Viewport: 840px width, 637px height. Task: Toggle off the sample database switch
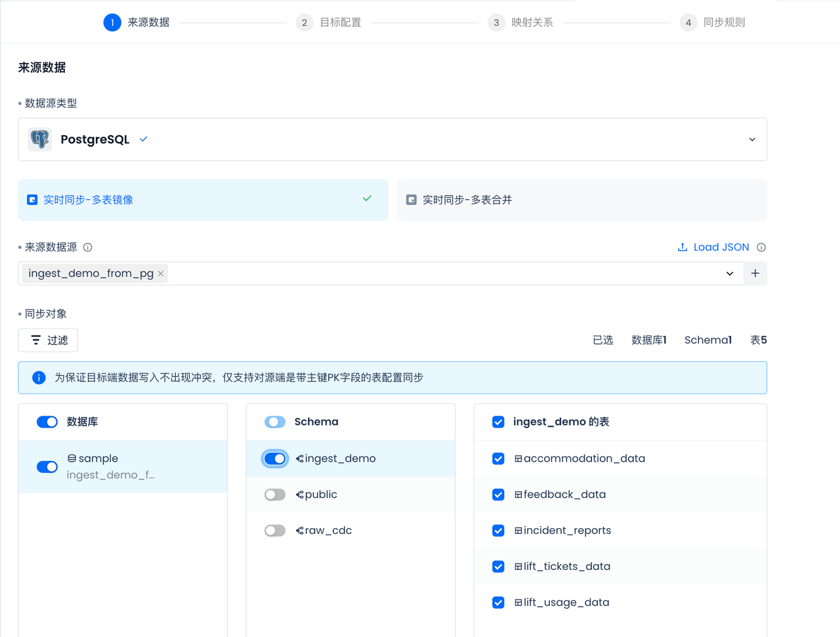(x=47, y=467)
